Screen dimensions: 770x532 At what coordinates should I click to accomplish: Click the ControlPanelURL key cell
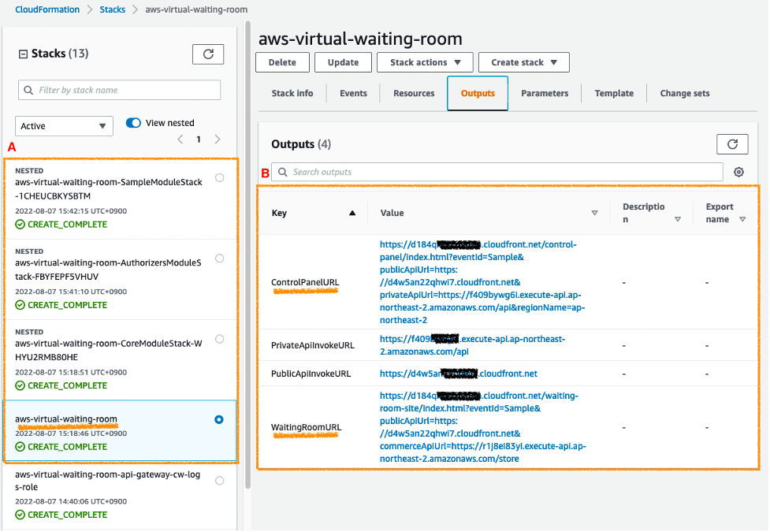coord(305,282)
